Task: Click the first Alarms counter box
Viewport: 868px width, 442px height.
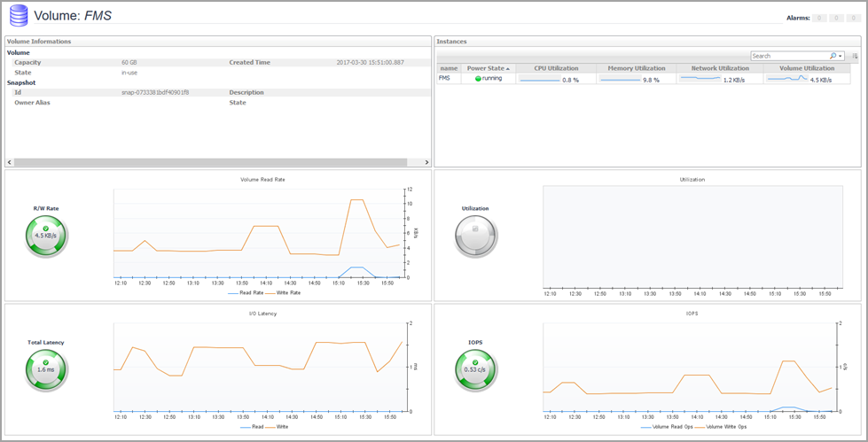Action: coord(821,18)
